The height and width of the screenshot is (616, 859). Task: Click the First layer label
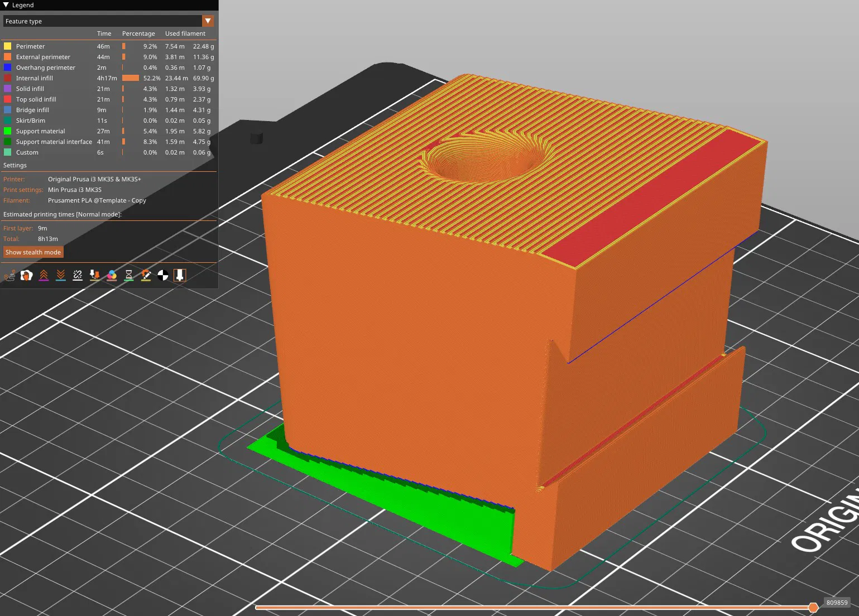coord(18,228)
